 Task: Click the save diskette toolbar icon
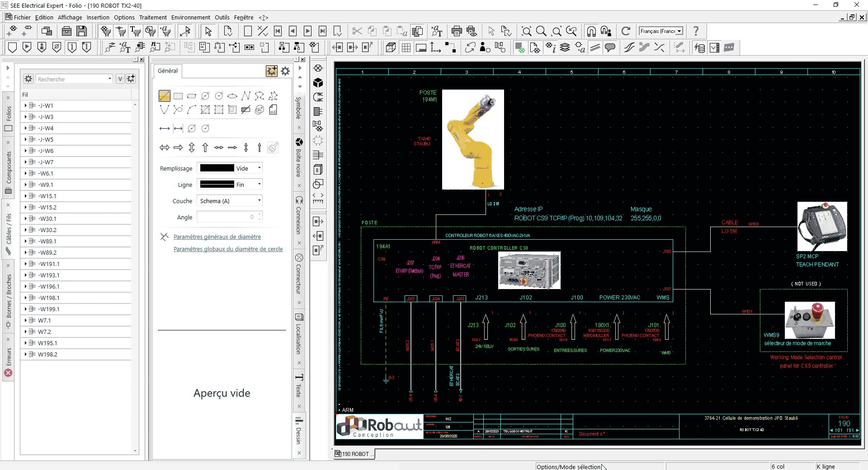(82, 31)
